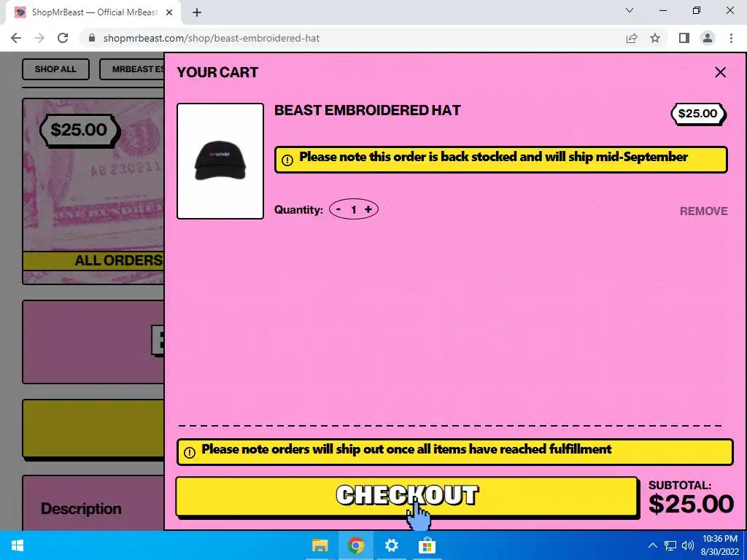Image resolution: width=747 pixels, height=560 pixels.
Task: Open Settings from the taskbar
Action: coord(391,545)
